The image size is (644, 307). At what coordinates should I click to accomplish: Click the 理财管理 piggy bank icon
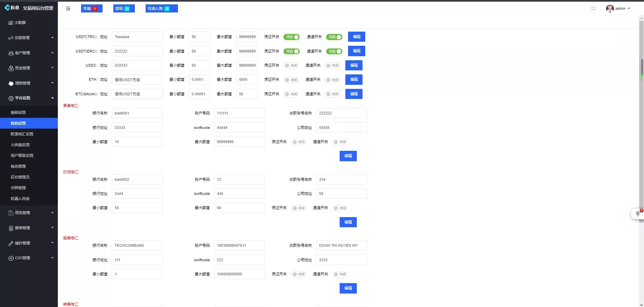(x=11, y=83)
